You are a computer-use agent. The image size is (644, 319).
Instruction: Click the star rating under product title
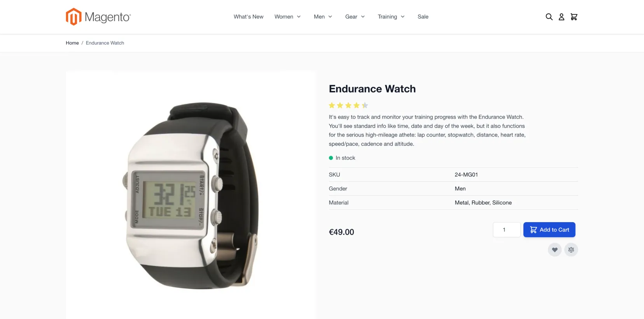tap(348, 105)
